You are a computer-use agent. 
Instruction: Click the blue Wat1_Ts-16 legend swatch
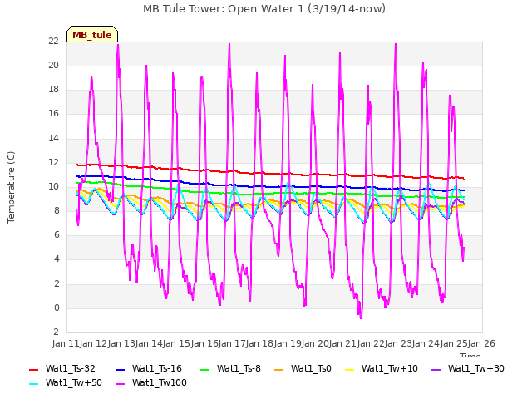coord(121,370)
